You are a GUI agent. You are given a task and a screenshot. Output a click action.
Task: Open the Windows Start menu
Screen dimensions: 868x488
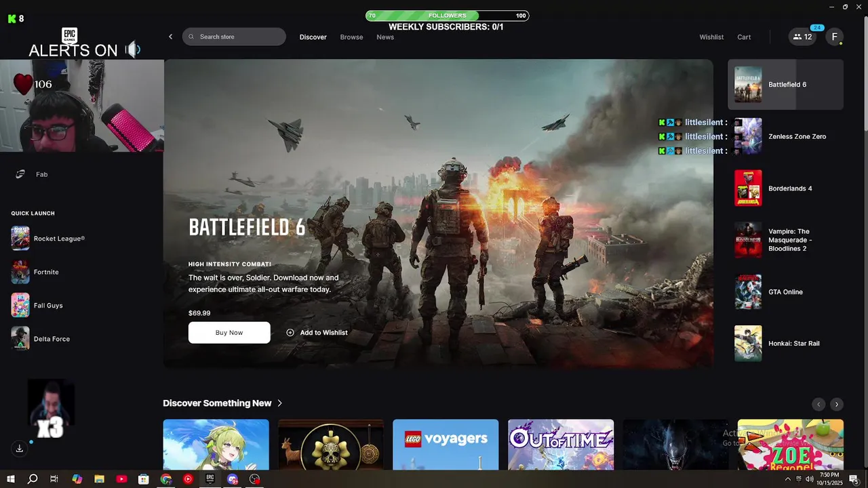[x=11, y=479]
